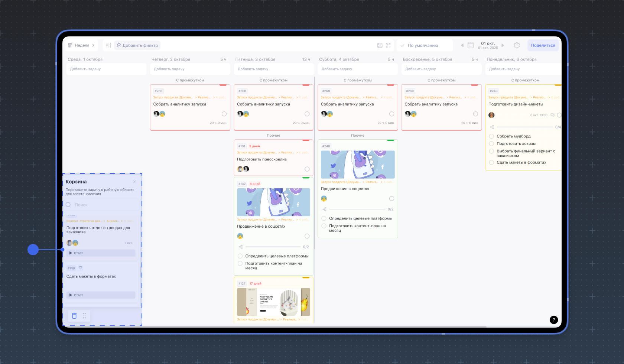This screenshot has width=624, height=364.
Task: Mark 'Собрать мудборд' subtask as done
Action: 491,136
